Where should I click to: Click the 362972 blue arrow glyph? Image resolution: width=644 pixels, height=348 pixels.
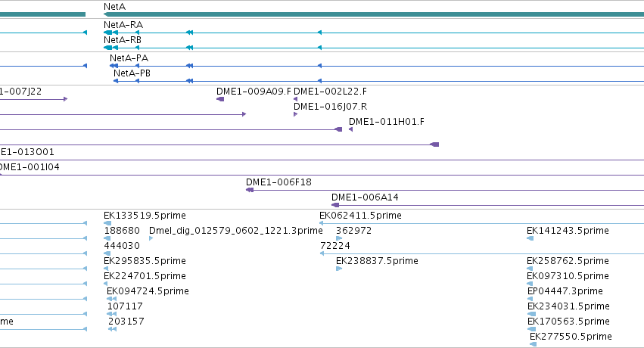[x=339, y=238]
